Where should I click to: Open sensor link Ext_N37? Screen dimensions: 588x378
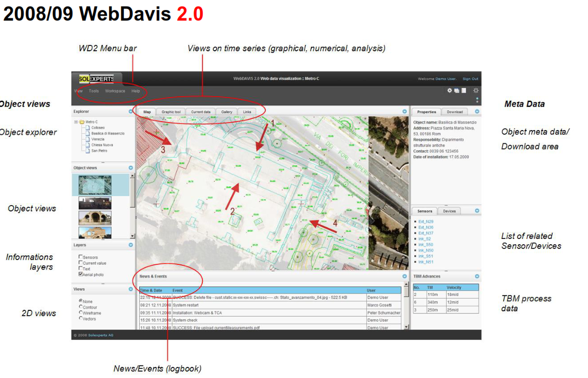tap(426, 233)
